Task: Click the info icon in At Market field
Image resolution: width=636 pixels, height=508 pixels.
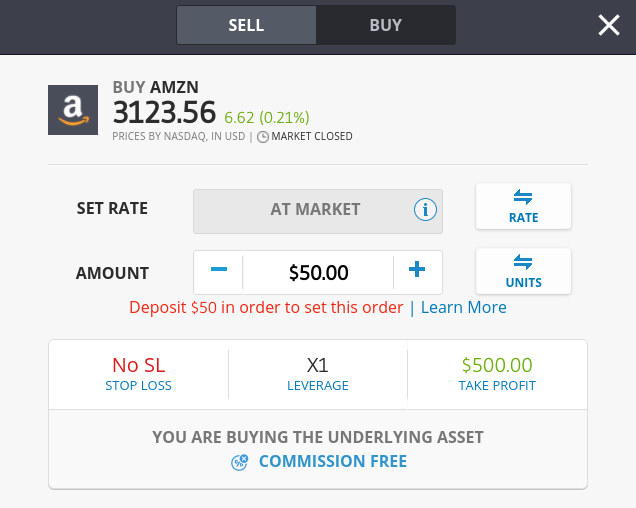Action: pos(425,210)
